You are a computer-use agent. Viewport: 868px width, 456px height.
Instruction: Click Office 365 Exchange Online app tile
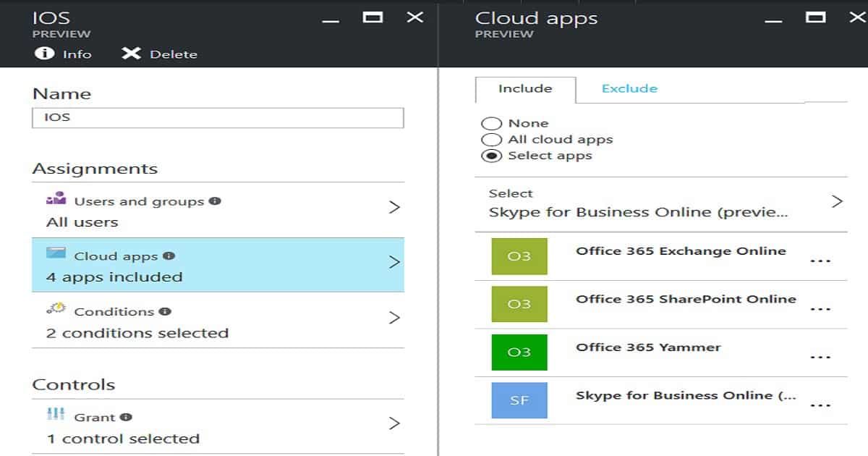(519, 256)
